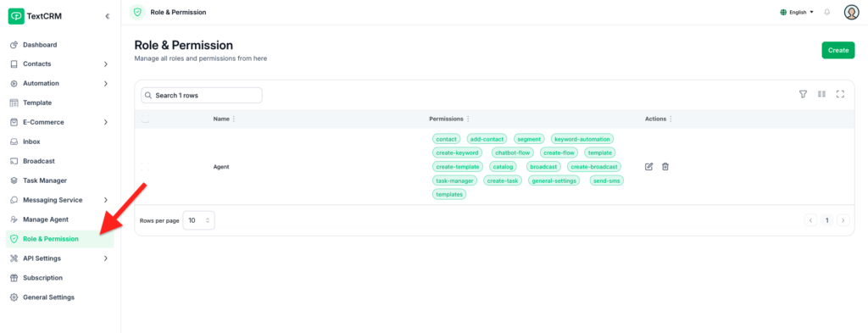Click the chatbot-flow permission tag

click(513, 153)
